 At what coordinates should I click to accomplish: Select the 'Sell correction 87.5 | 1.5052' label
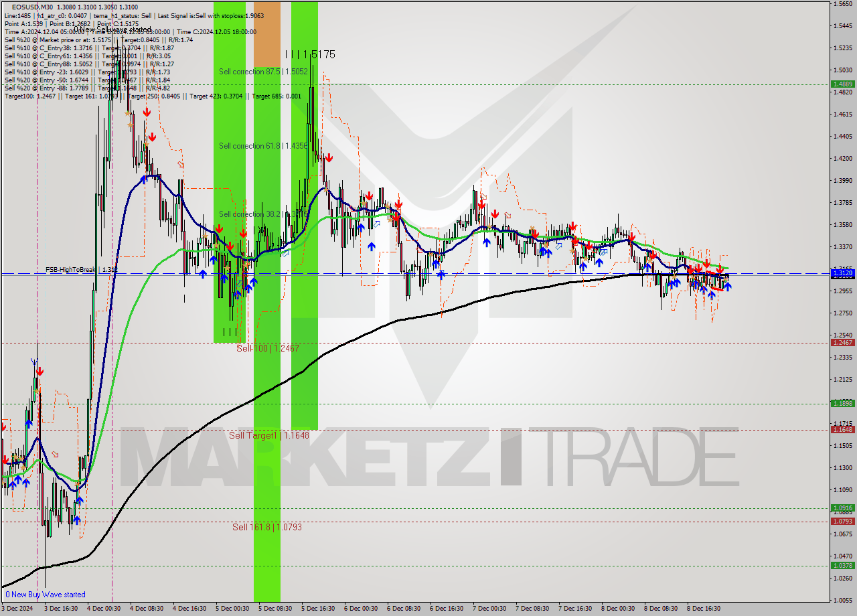coord(264,71)
